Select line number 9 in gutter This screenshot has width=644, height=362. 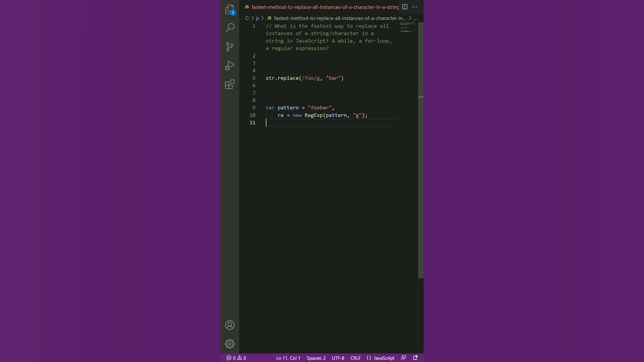pyautogui.click(x=254, y=108)
